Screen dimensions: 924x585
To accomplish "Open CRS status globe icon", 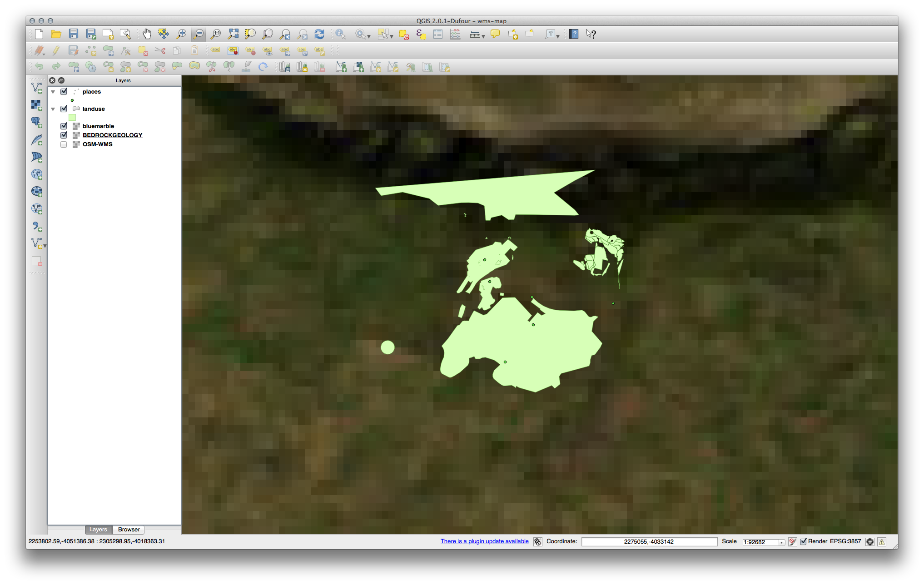I will [x=869, y=541].
